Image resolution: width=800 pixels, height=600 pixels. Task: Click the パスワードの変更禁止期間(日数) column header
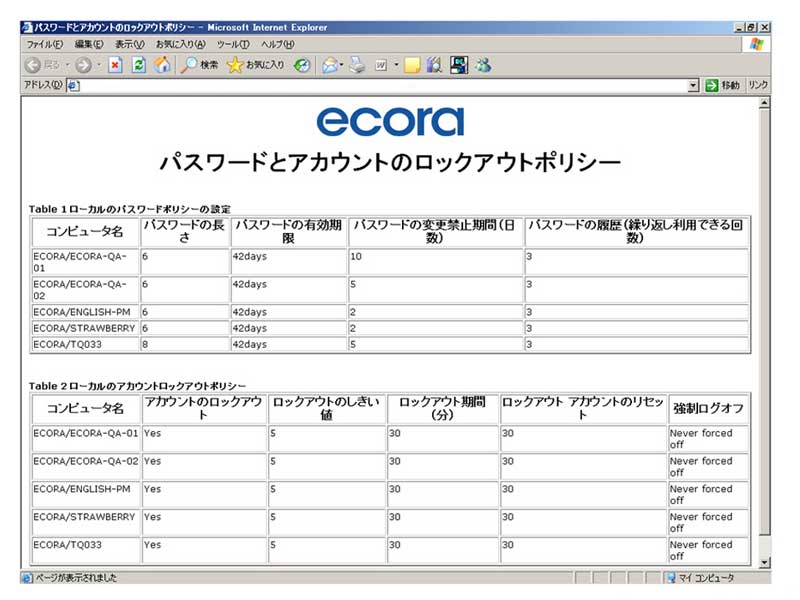click(x=435, y=231)
